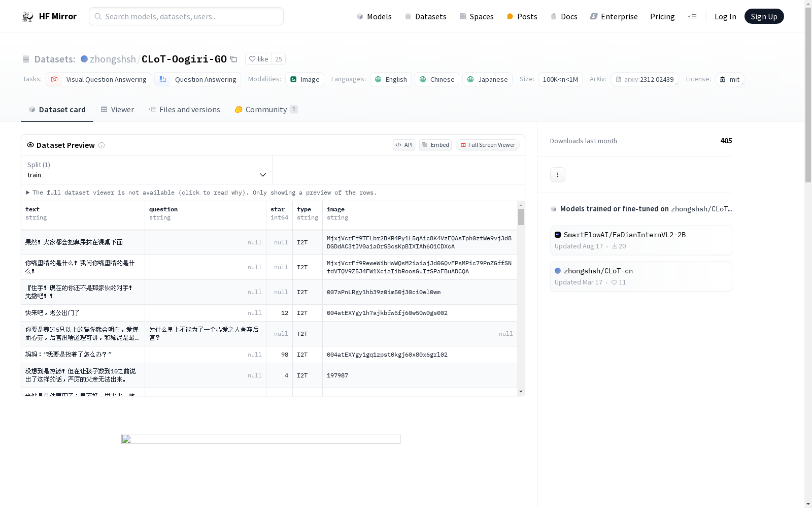812x508 pixels.
Task: Go to Datasets in the top navigation
Action: coord(425,16)
